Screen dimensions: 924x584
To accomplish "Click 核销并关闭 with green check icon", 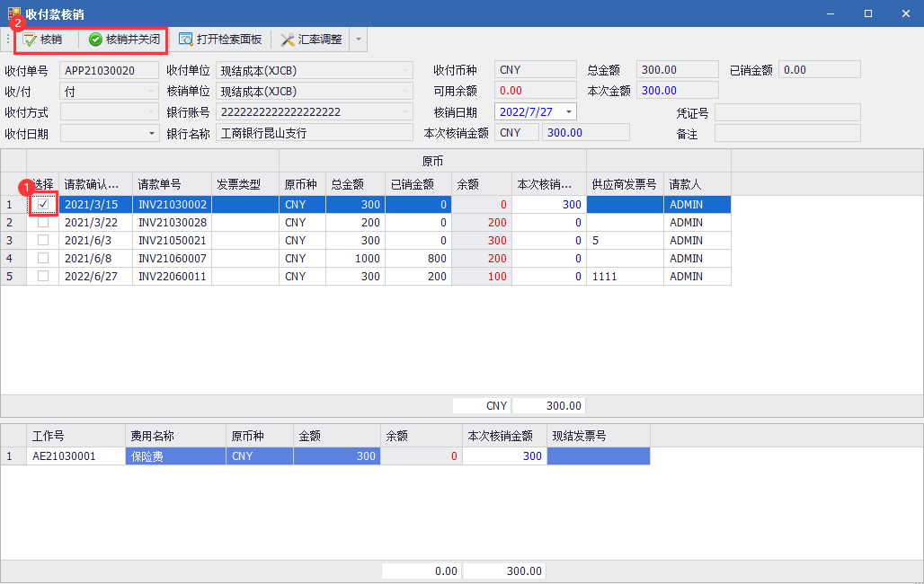I will [x=124, y=40].
